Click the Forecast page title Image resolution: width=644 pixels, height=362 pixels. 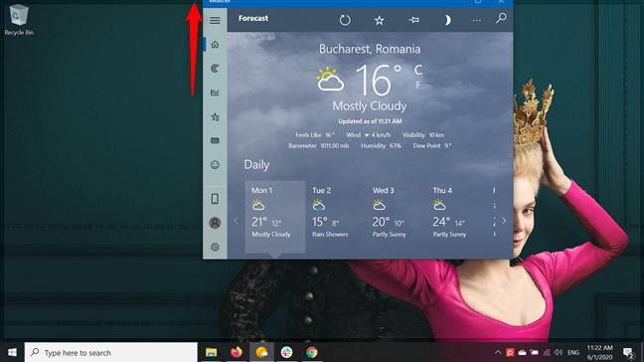point(253,18)
